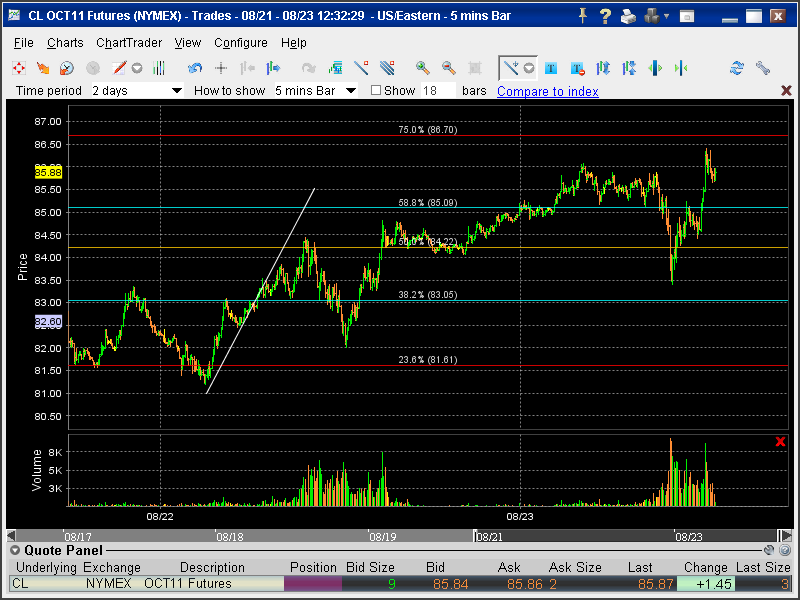Image resolution: width=800 pixels, height=600 pixels.
Task: Open the ChartTrader menu
Action: 129,43
